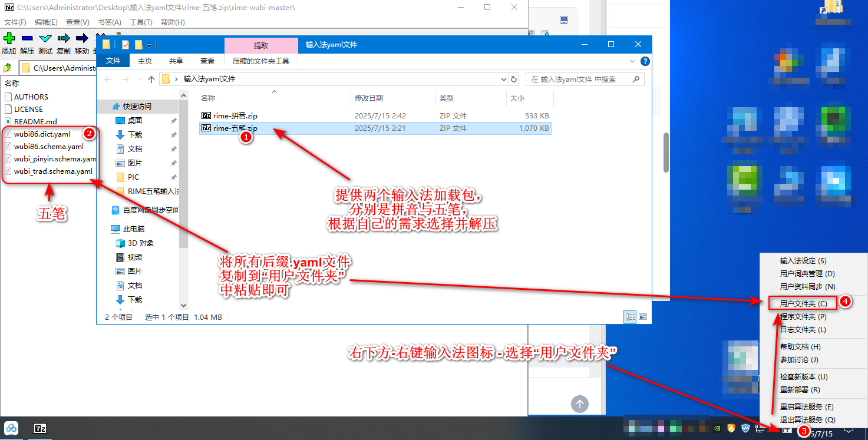Open Baidu Netdisk from the taskbar
The height and width of the screenshot is (440, 868).
(12, 428)
